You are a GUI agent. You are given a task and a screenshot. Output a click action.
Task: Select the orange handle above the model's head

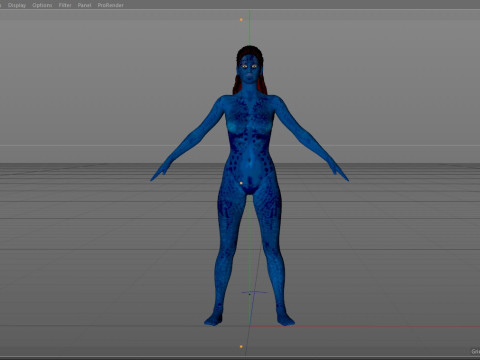[241, 20]
